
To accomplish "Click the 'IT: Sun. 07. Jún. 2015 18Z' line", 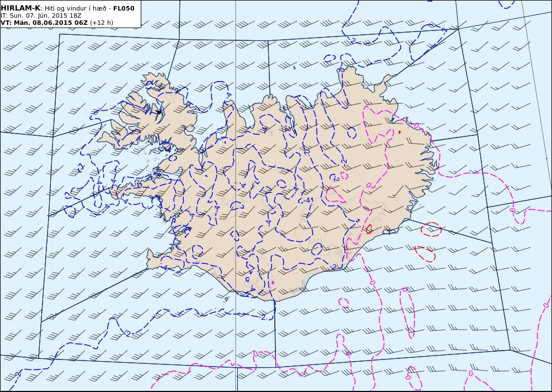I will point(41,15).
